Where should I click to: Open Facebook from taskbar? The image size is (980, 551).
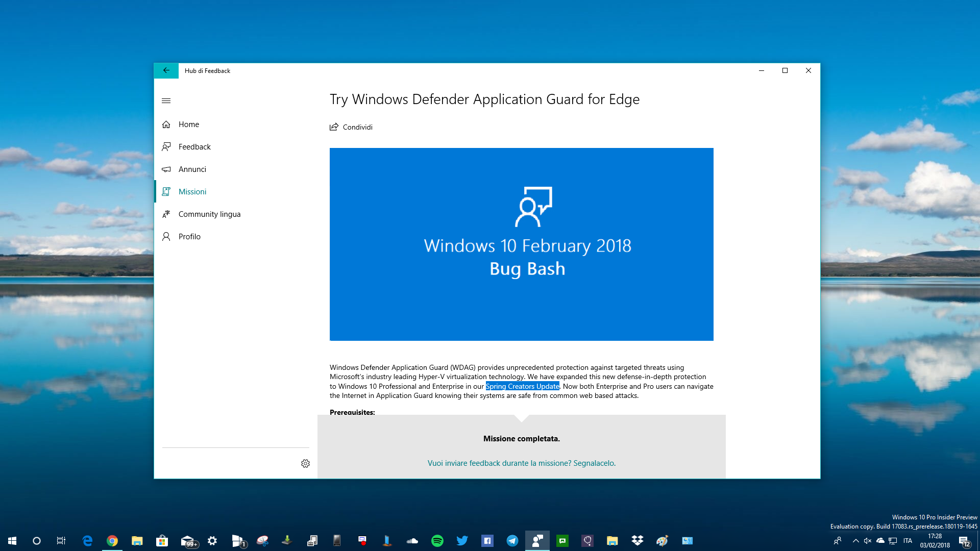coord(487,541)
